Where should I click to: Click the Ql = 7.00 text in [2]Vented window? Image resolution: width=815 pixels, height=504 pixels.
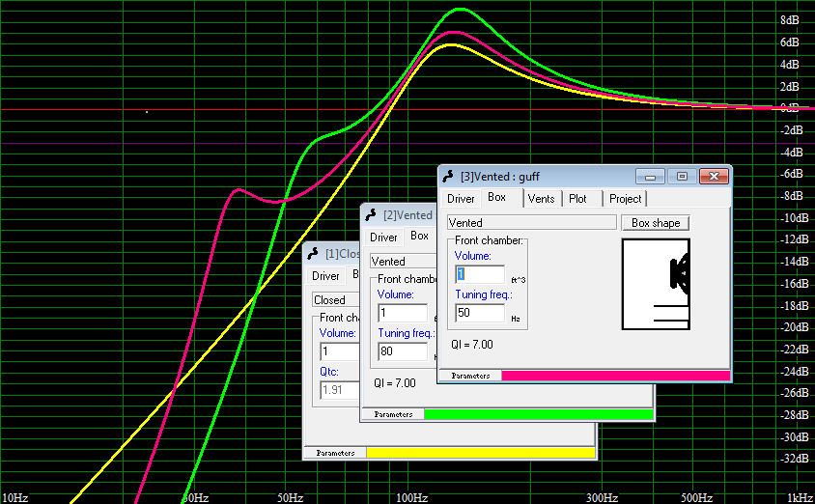point(395,383)
